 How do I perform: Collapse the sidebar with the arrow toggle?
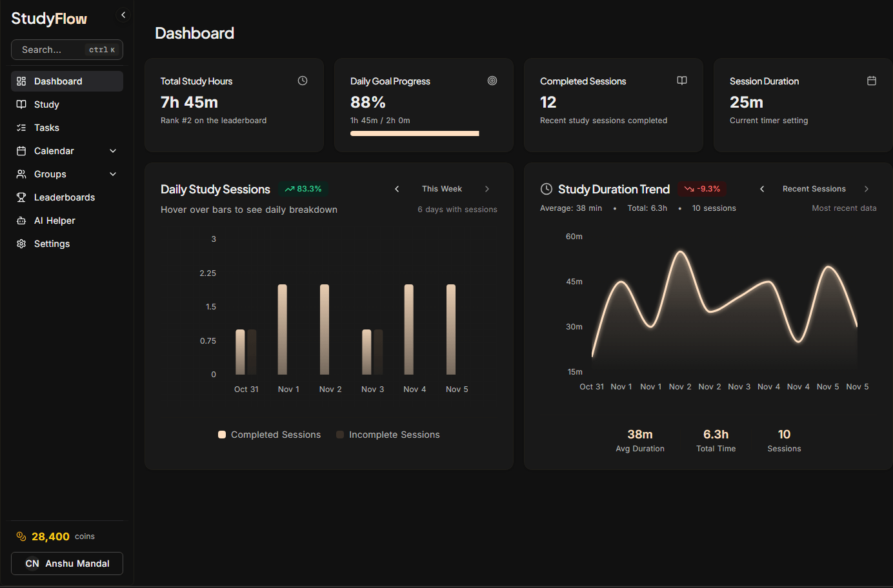pos(123,14)
